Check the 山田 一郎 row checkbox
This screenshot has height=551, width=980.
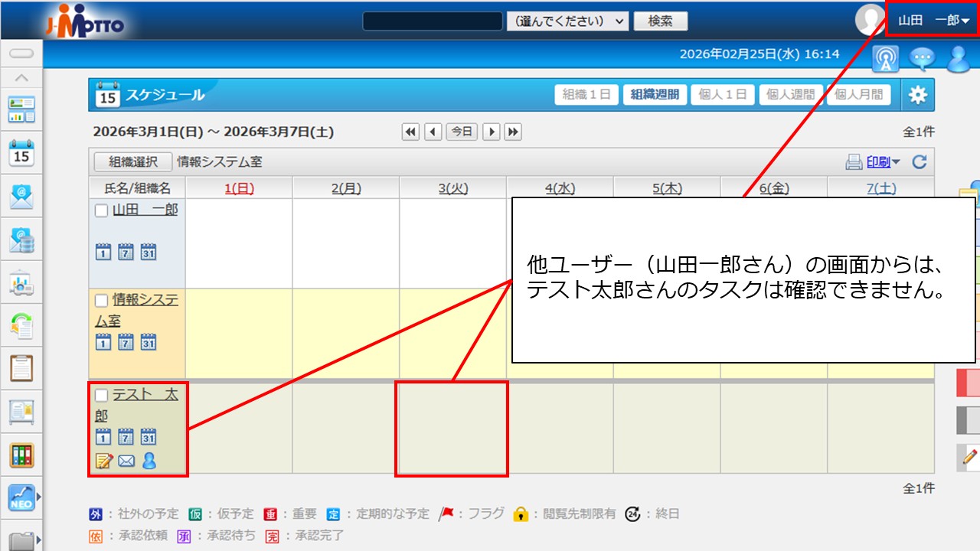pyautogui.click(x=101, y=210)
